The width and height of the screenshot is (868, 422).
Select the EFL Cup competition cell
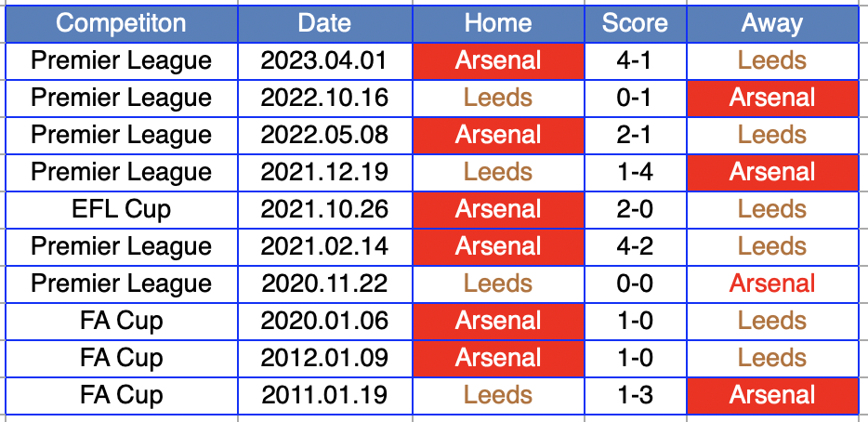(121, 210)
